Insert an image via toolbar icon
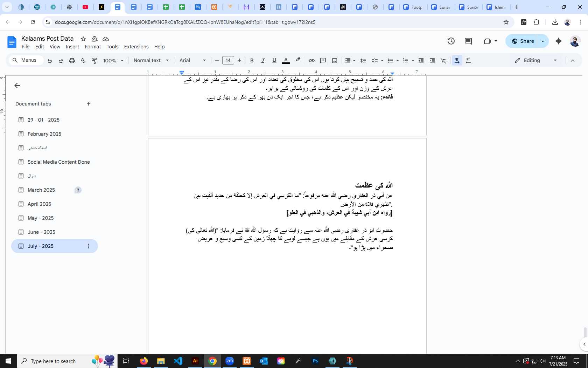The width and height of the screenshot is (588, 368). [335, 61]
